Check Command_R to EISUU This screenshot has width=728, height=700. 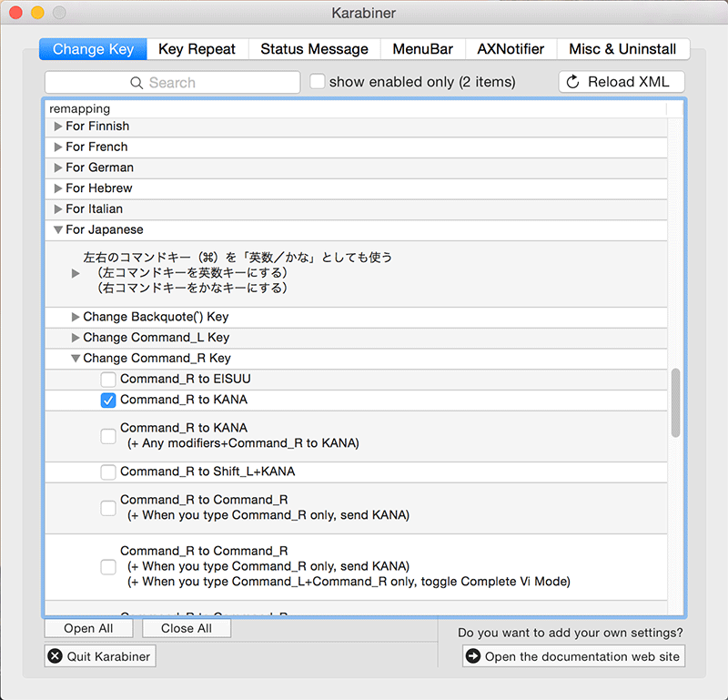pyautogui.click(x=108, y=379)
